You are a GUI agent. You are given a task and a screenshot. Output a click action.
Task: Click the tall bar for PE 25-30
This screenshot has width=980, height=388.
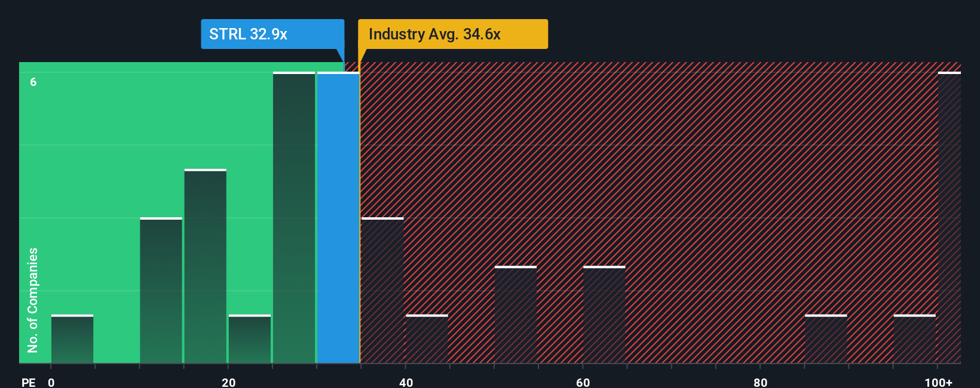pos(294,218)
